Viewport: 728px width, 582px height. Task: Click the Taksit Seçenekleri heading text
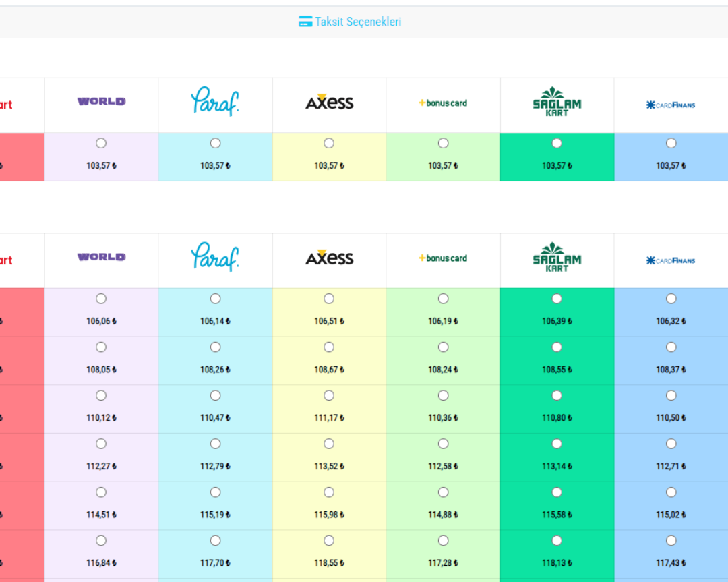click(358, 22)
